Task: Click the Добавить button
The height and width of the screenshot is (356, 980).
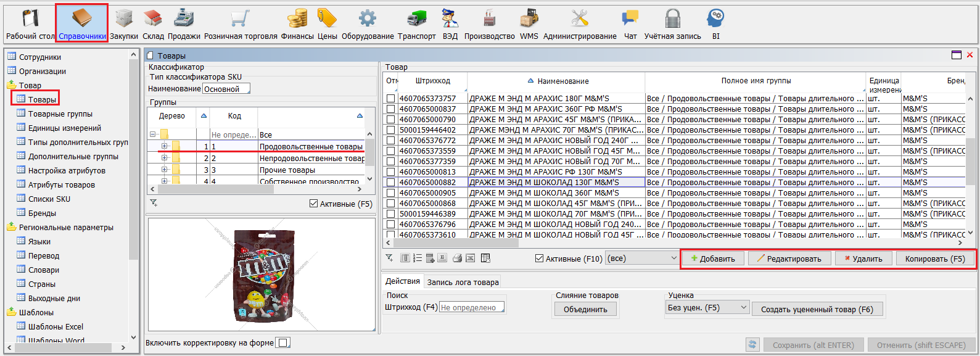Action: click(713, 259)
